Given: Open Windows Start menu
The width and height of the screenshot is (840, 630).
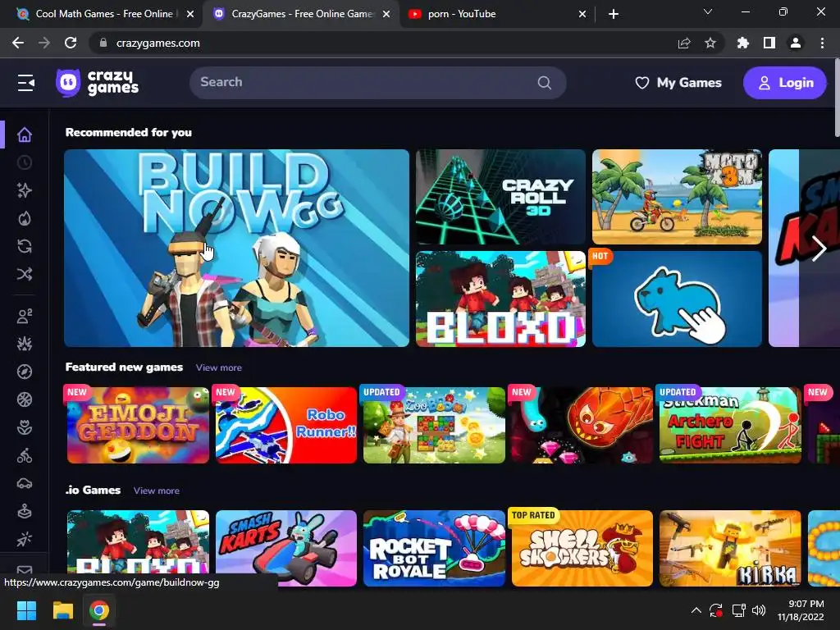Looking at the screenshot, I should pyautogui.click(x=26, y=610).
